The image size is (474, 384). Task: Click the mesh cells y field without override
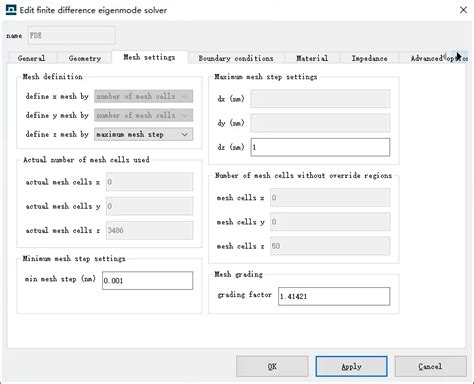330,222
